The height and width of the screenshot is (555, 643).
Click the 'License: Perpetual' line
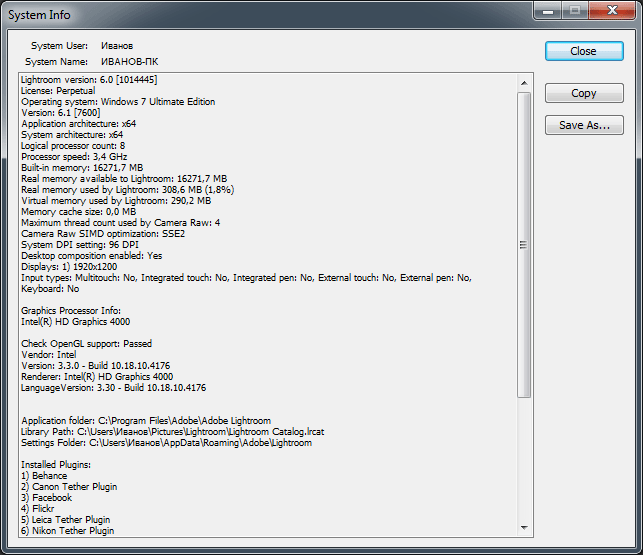click(x=58, y=91)
